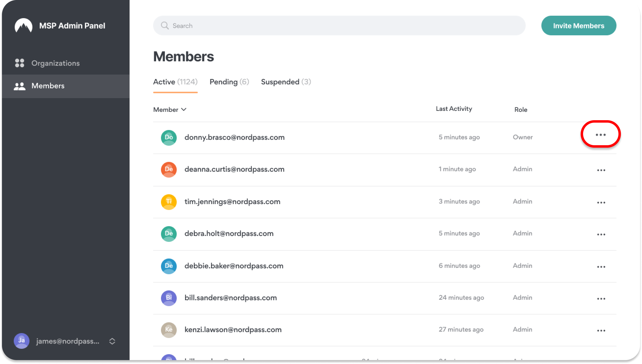
Task: Select kenzi.lawson@nordpass.com email
Action: 233,330
